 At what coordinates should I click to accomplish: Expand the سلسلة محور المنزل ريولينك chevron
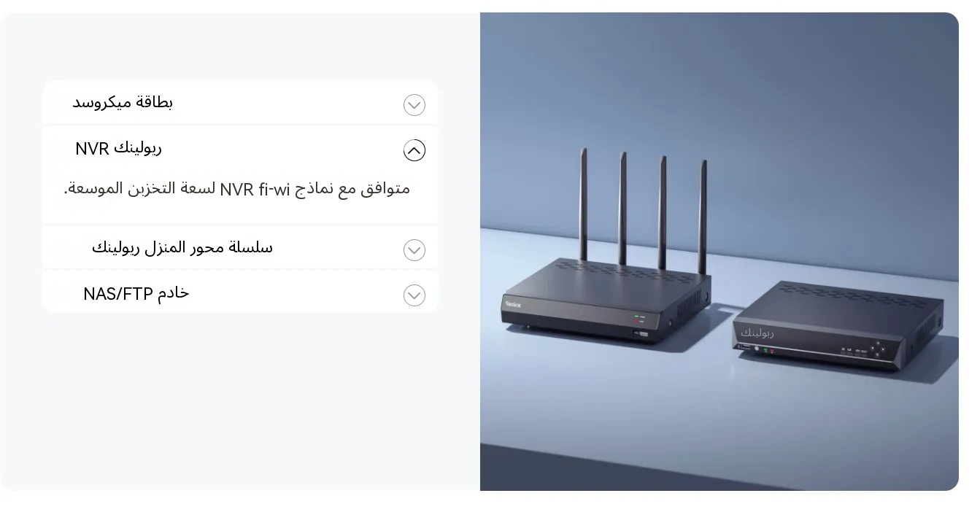[414, 250]
